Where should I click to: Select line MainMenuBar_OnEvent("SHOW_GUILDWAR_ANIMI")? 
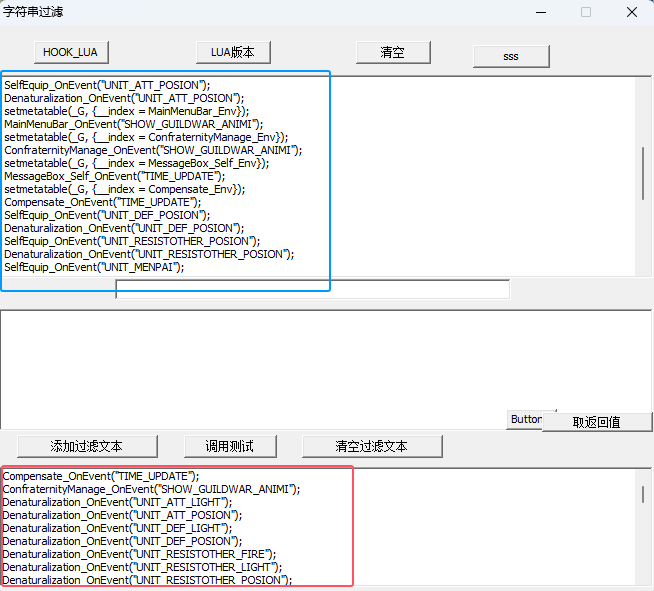(134, 124)
